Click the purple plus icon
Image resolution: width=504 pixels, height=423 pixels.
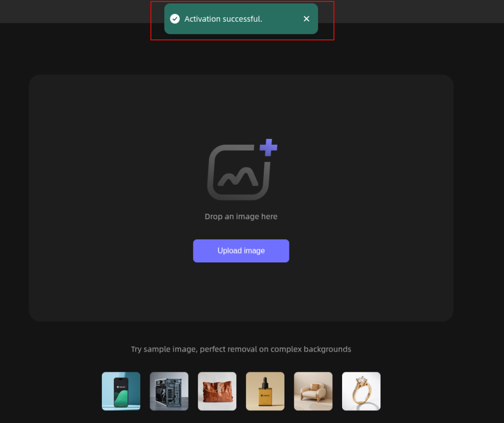(x=268, y=148)
